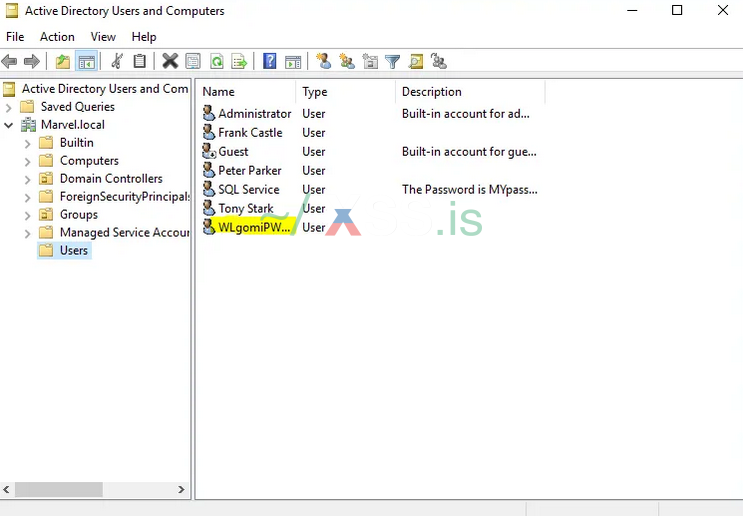The image size is (743, 516).
Task: Click the Domain Controllers OU folder icon
Action: point(46,179)
